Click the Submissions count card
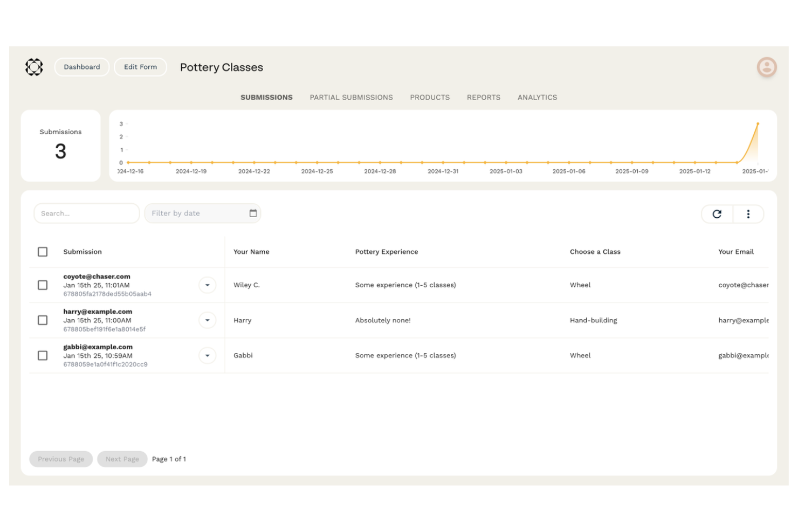This screenshot has height=532, width=798. click(60, 146)
